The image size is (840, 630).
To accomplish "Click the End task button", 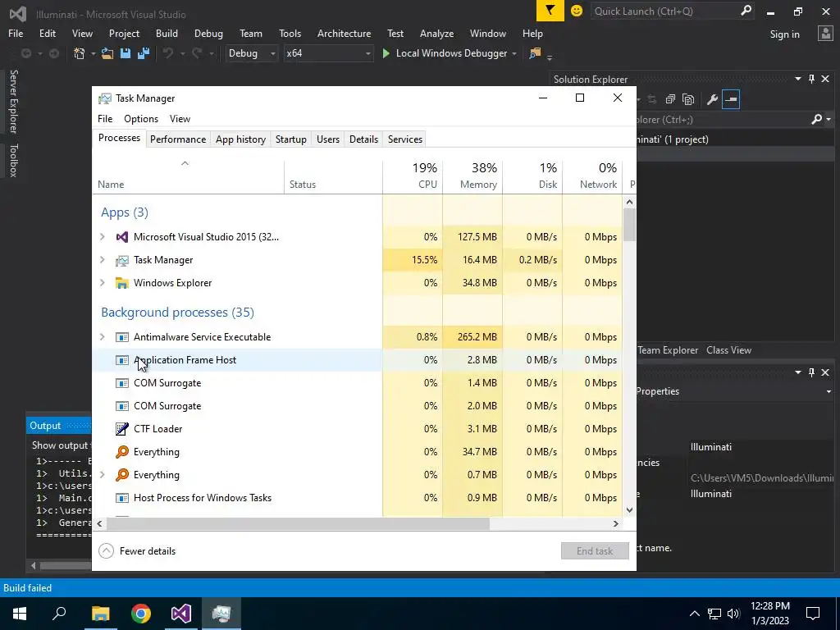I will click(595, 550).
